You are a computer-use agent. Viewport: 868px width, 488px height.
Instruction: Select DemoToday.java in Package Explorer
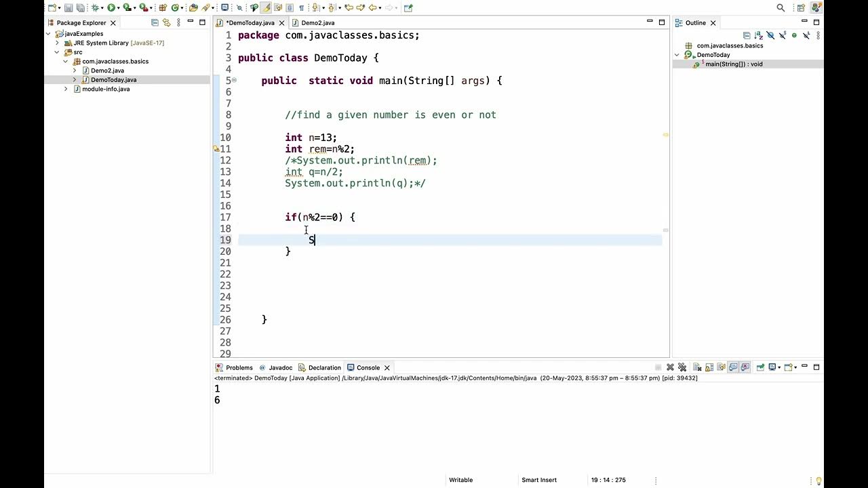click(x=113, y=79)
